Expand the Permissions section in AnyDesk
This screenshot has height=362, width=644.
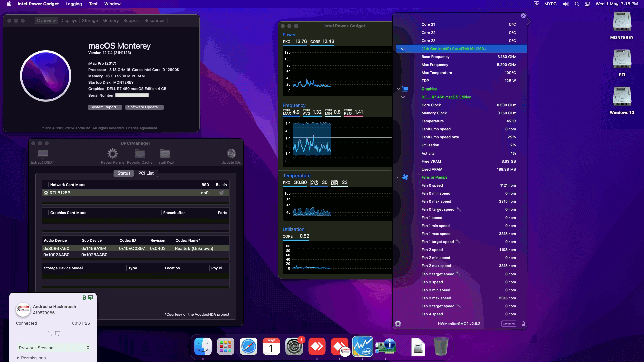pos(33,358)
